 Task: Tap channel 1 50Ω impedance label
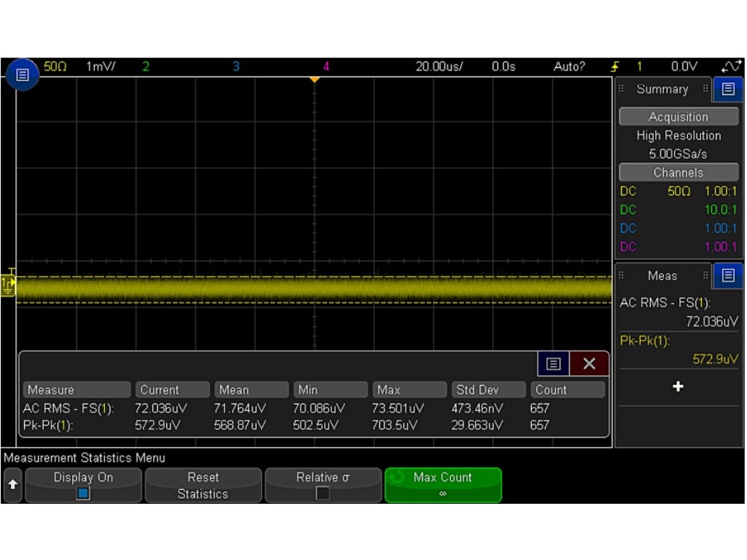point(55,66)
